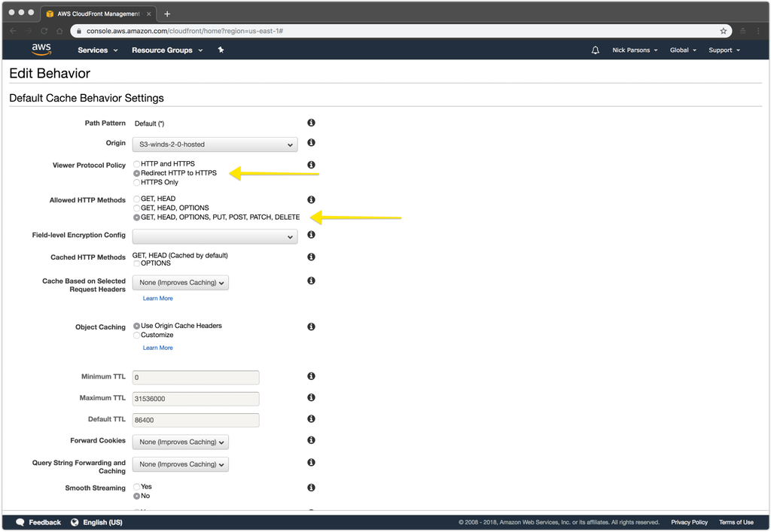Bookmark this page with the star icon
The image size is (771, 532).
(x=723, y=31)
